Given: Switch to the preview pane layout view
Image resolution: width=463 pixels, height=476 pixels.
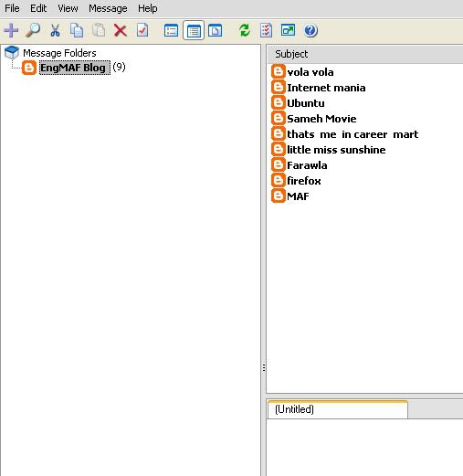Looking at the screenshot, I should point(215,30).
